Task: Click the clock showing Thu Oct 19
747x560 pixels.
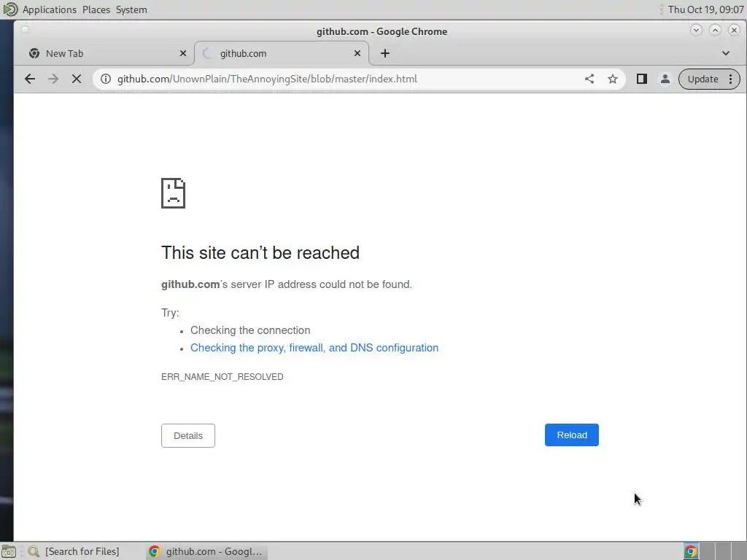Action: [x=705, y=9]
